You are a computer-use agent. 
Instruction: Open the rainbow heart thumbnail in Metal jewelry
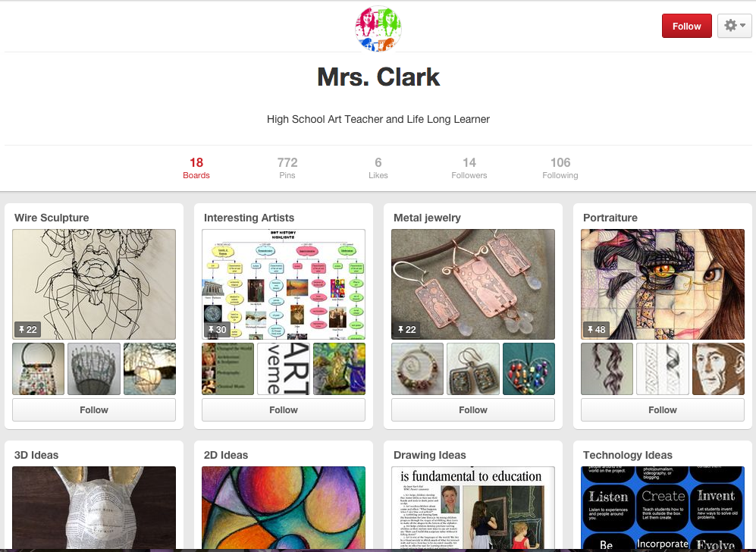[529, 369]
